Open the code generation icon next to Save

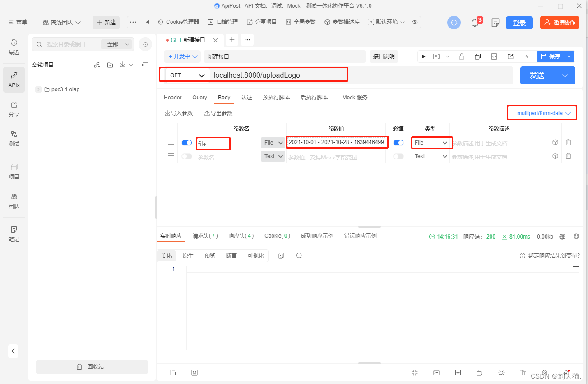[494, 56]
